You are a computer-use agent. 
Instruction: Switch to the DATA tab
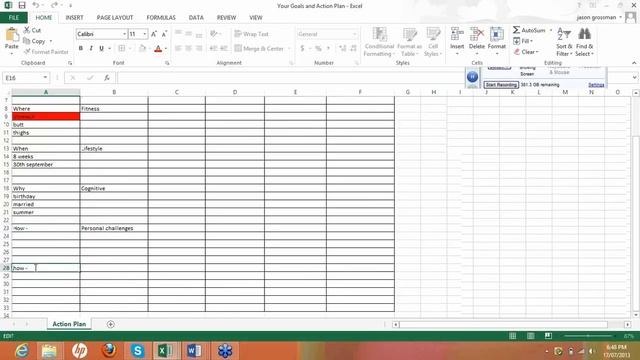point(196,18)
